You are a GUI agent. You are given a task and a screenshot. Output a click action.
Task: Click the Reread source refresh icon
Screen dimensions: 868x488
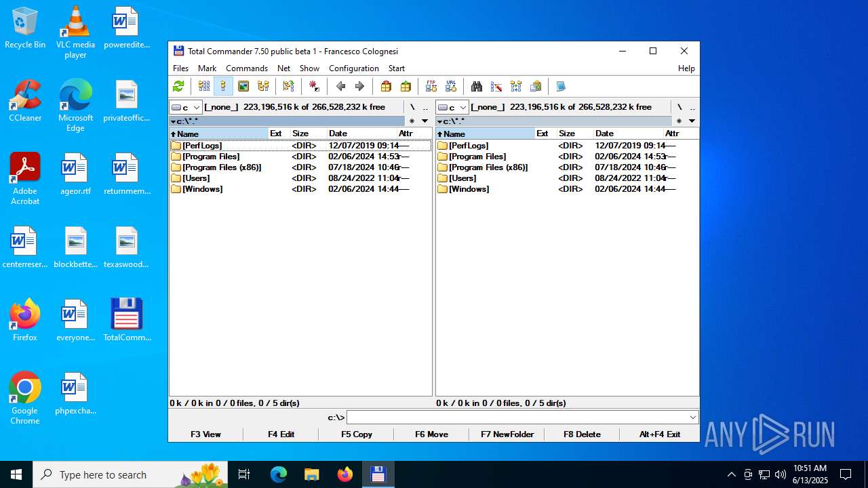point(178,86)
